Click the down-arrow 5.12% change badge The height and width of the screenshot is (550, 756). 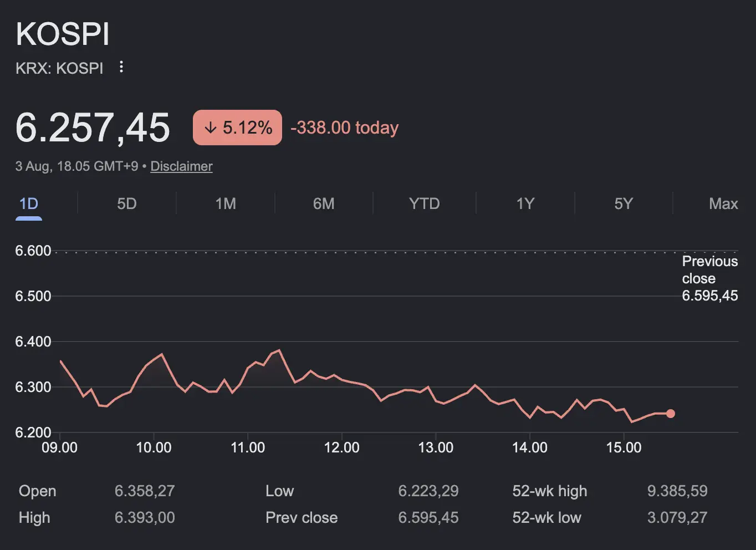pyautogui.click(x=237, y=128)
